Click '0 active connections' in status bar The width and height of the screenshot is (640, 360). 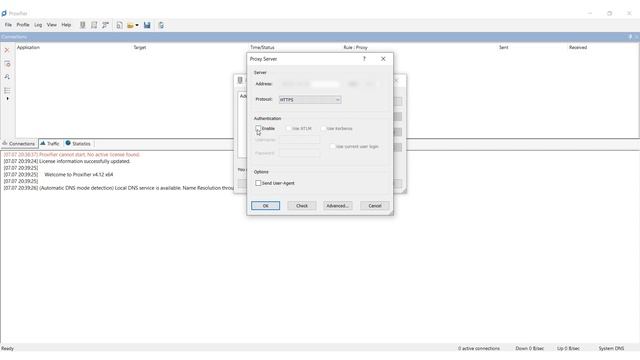click(x=478, y=348)
